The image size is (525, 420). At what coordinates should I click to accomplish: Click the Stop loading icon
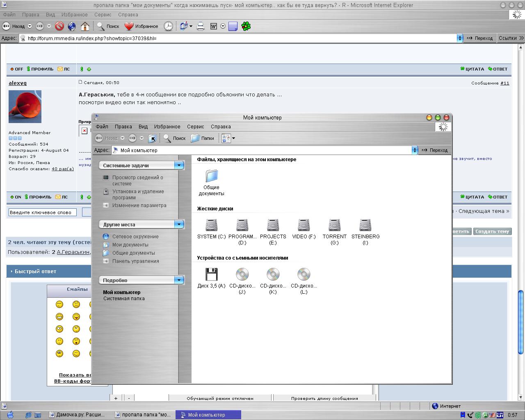tap(59, 26)
